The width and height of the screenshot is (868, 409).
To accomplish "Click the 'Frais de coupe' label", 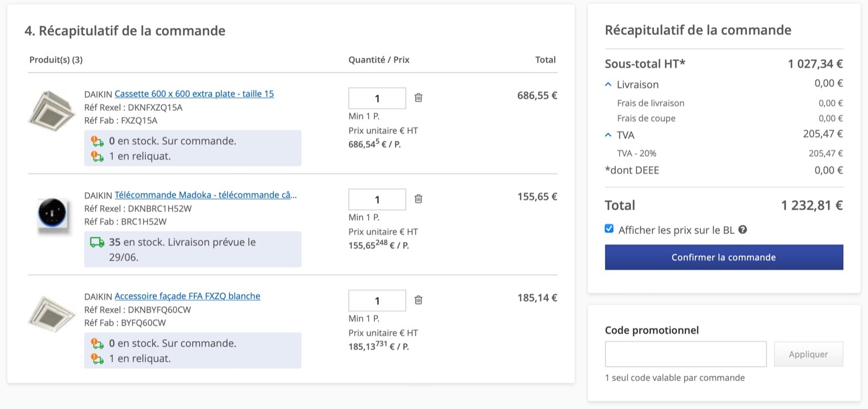I will tap(646, 118).
